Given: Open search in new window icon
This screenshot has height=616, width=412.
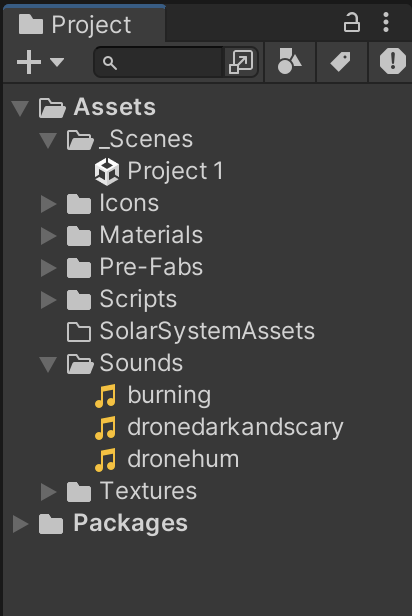Looking at the screenshot, I should pyautogui.click(x=241, y=62).
